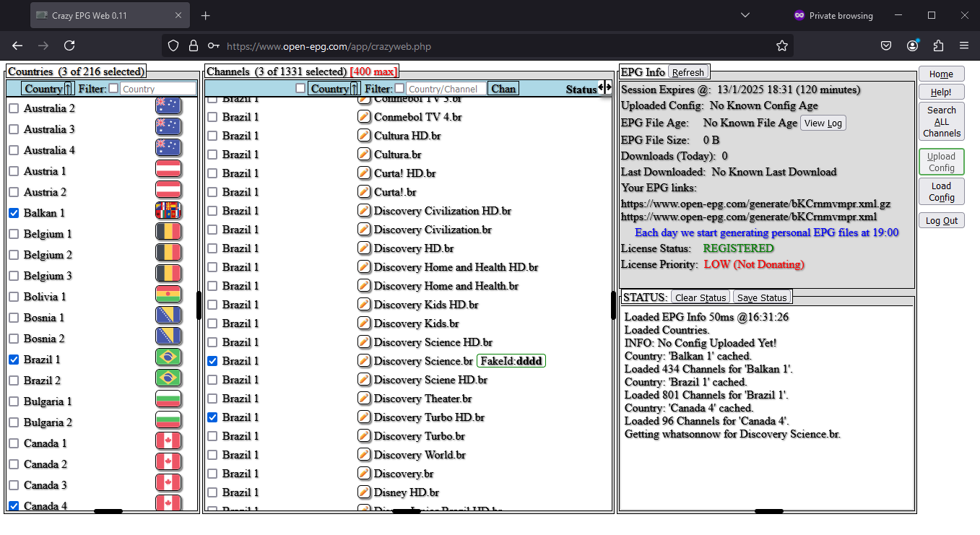Toggle the Countries panel Filter checkbox

tap(113, 88)
